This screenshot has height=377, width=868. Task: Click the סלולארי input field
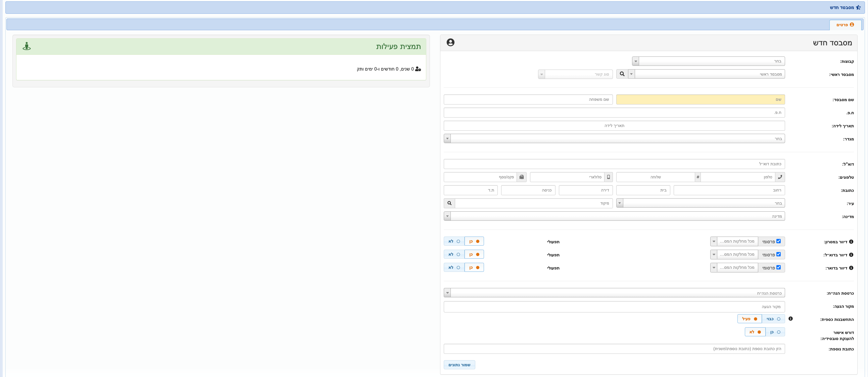pyautogui.click(x=568, y=177)
